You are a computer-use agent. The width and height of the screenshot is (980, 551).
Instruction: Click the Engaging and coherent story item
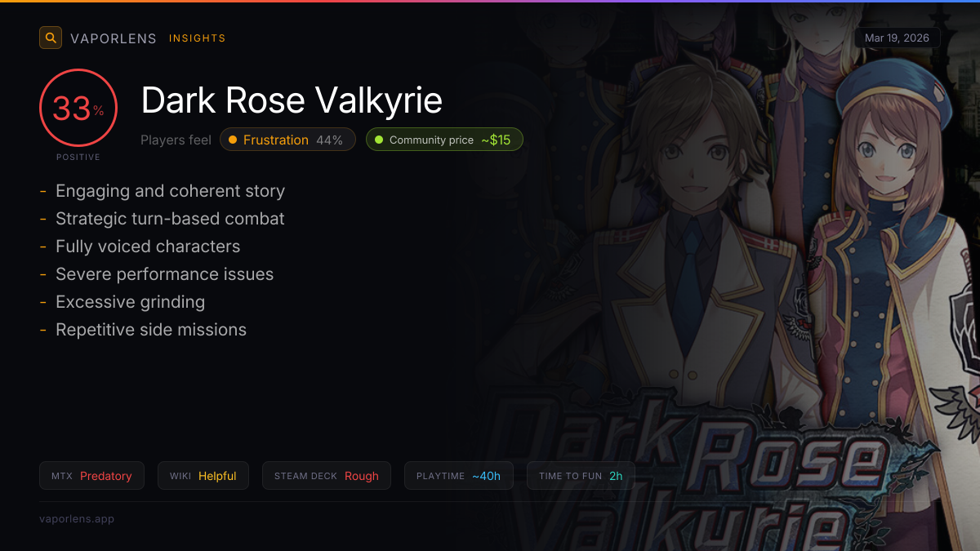(170, 191)
